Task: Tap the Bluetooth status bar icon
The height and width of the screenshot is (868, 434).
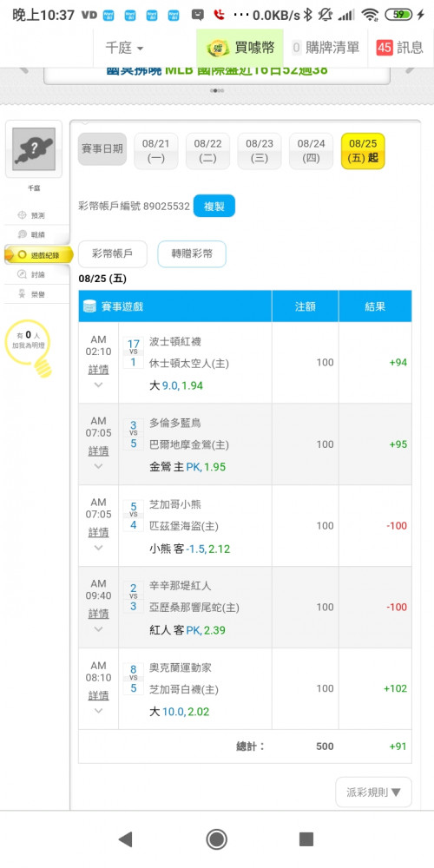Action: [x=308, y=15]
